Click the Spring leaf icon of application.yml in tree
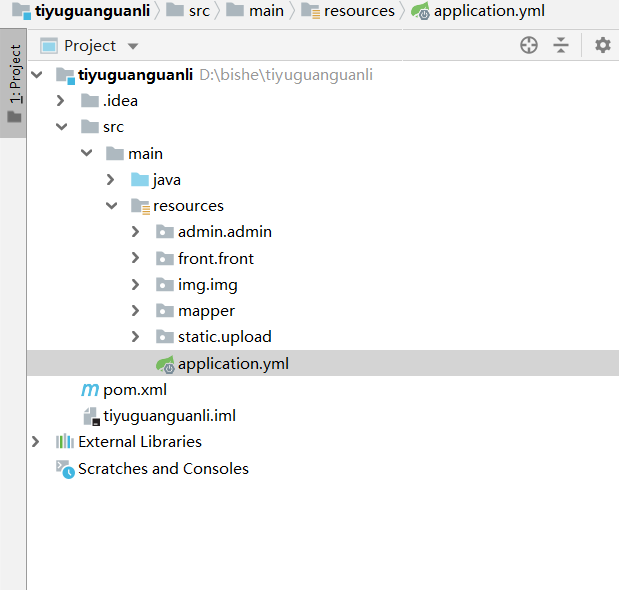 click(x=165, y=364)
